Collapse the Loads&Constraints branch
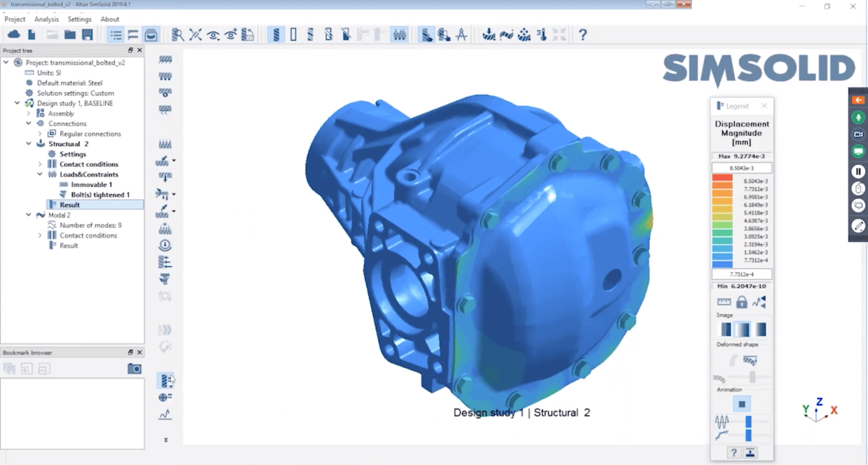The width and height of the screenshot is (868, 465). (40, 174)
